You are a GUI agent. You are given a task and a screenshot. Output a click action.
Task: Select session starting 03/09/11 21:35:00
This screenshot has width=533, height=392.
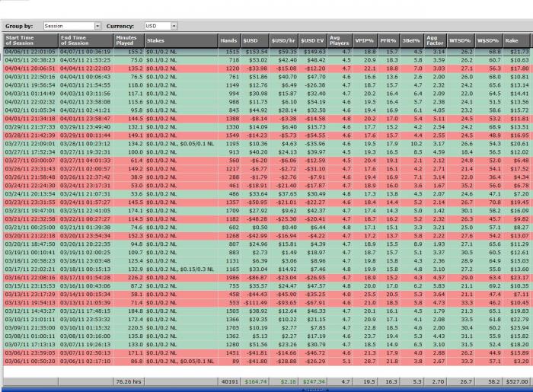pos(266,328)
